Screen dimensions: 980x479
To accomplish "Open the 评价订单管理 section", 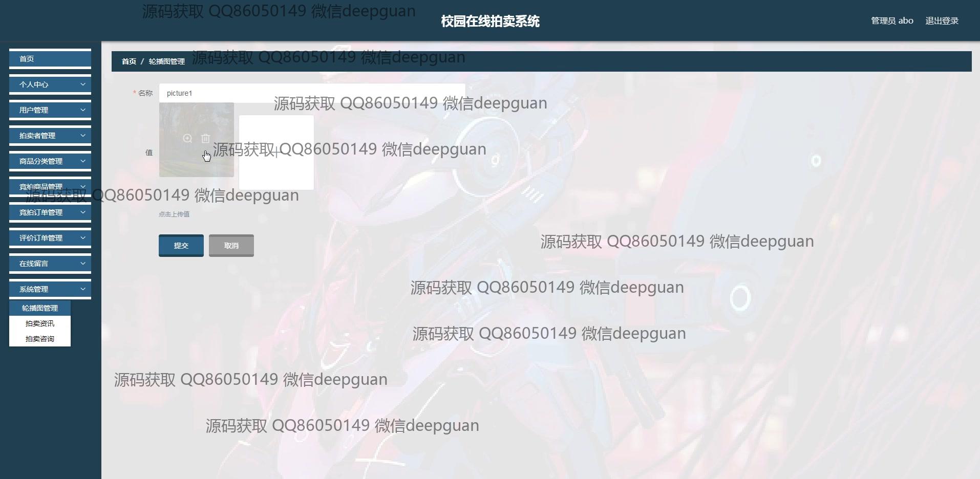I will [50, 238].
